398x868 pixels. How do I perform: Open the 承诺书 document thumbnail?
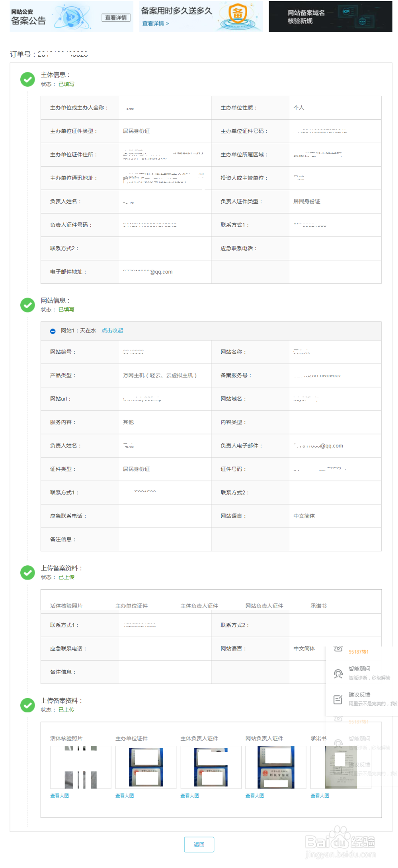341,767
